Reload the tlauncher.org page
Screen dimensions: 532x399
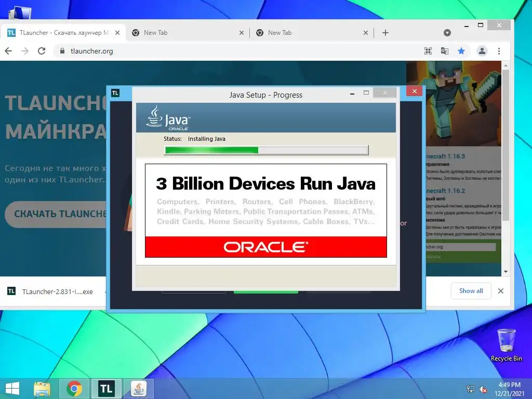tap(42, 51)
